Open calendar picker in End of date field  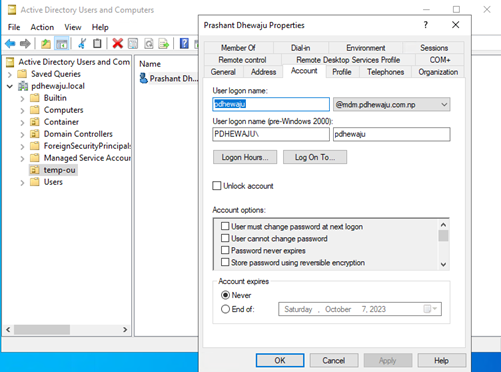point(430,309)
